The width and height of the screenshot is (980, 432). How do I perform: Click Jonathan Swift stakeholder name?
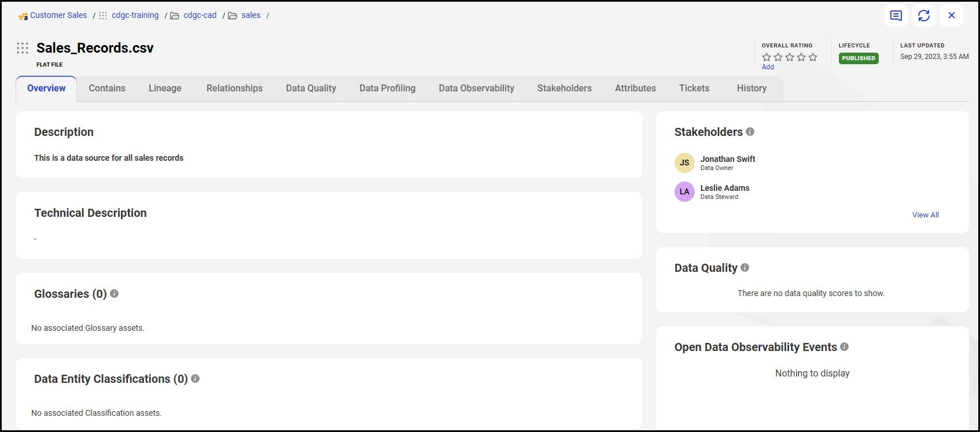point(728,159)
